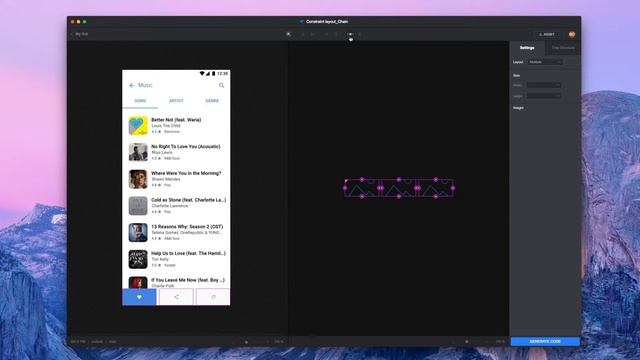Click 'Shawn Mendes' artist text

click(165, 179)
